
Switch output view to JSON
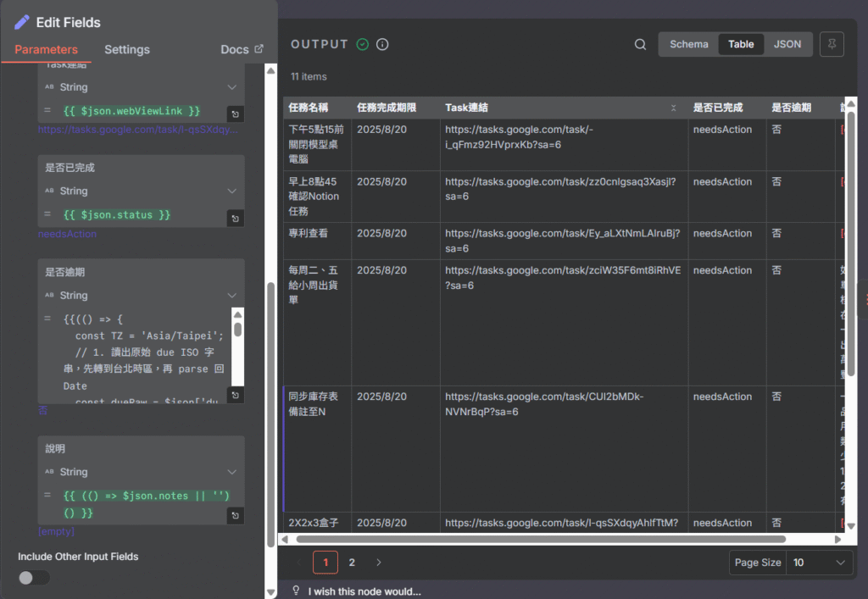pyautogui.click(x=787, y=44)
